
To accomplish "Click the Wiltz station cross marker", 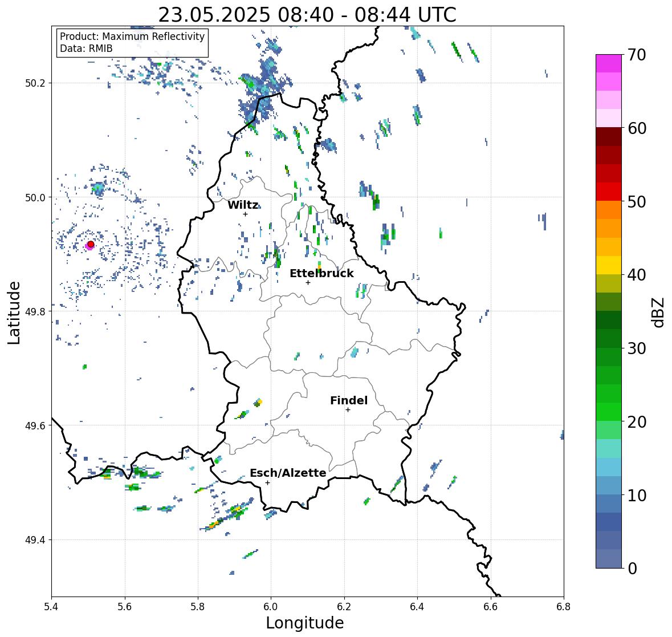I will 245,214.
